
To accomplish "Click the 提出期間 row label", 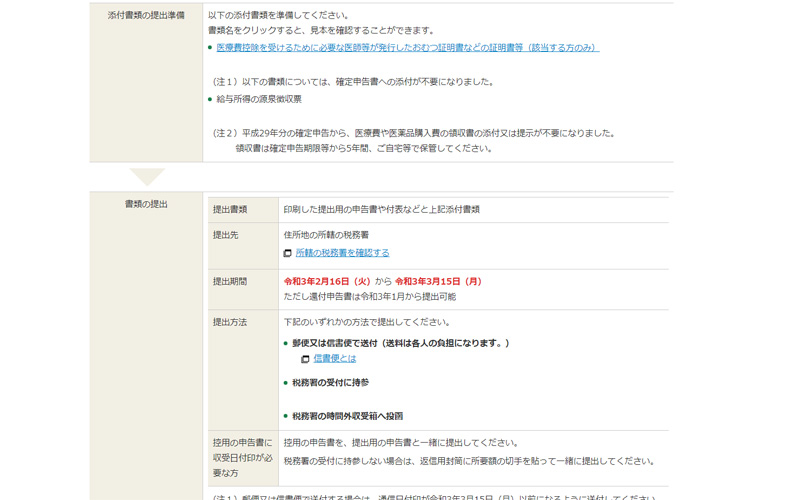I will point(230,281).
